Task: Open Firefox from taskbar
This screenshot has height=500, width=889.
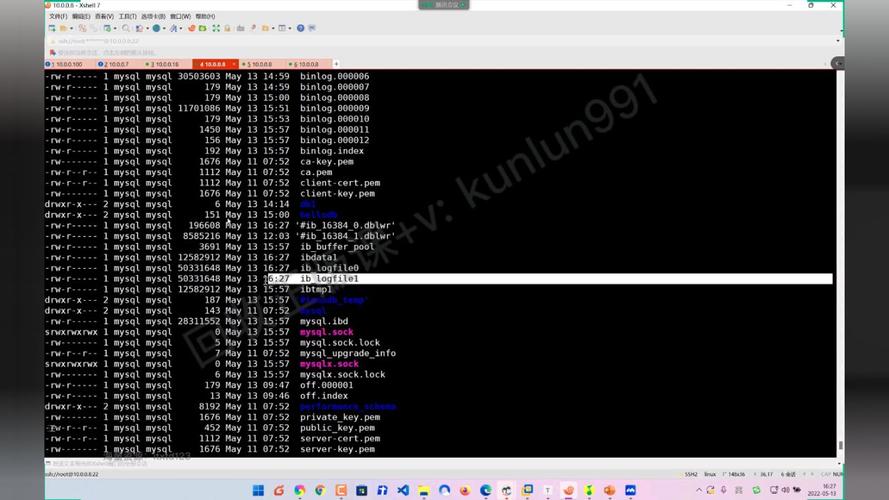Action: (465, 490)
